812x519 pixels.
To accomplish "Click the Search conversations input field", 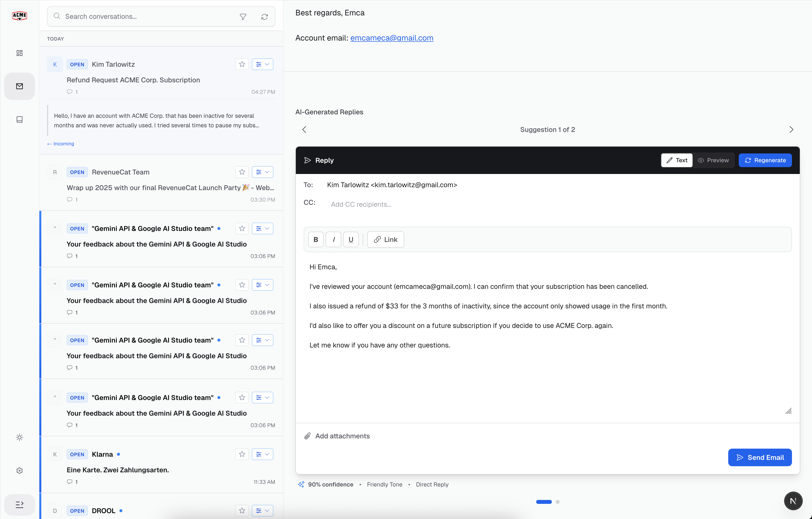I will pos(142,16).
